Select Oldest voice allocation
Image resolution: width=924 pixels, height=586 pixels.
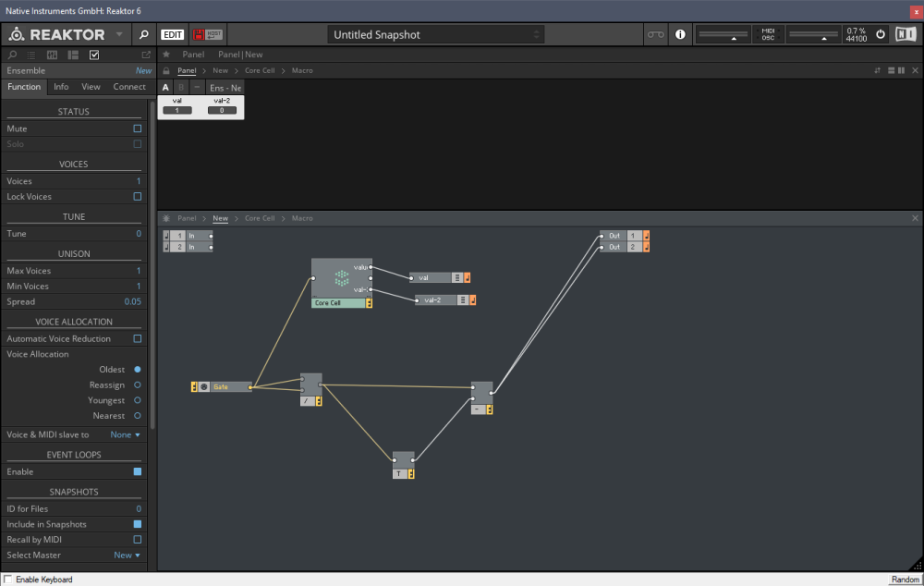(x=138, y=369)
